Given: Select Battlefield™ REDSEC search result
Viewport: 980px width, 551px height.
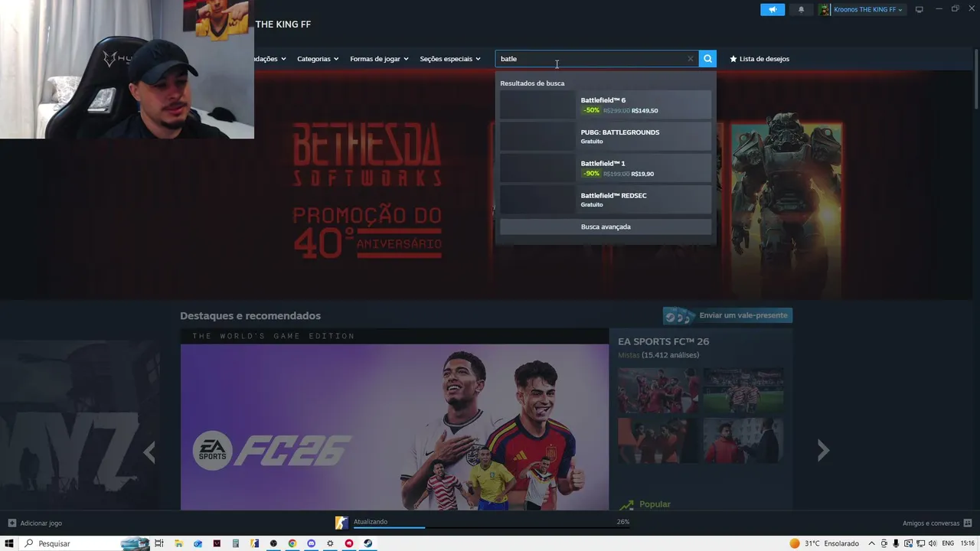Looking at the screenshot, I should click(606, 200).
